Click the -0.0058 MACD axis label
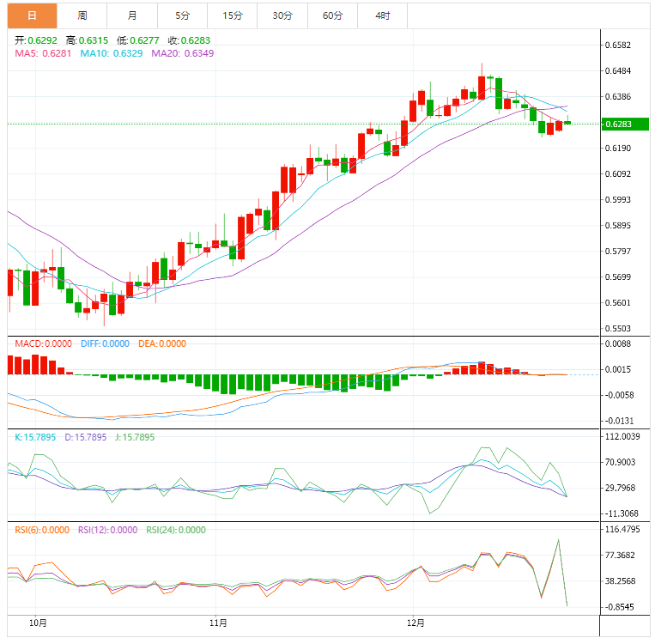 pyautogui.click(x=619, y=395)
